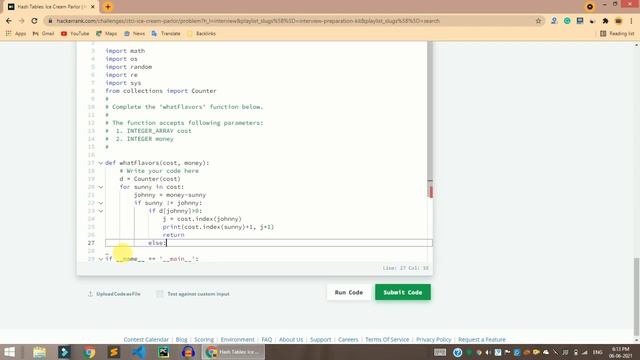Screen dimensions: 640x360
Task: Open the Support footer link
Action: [320, 340]
